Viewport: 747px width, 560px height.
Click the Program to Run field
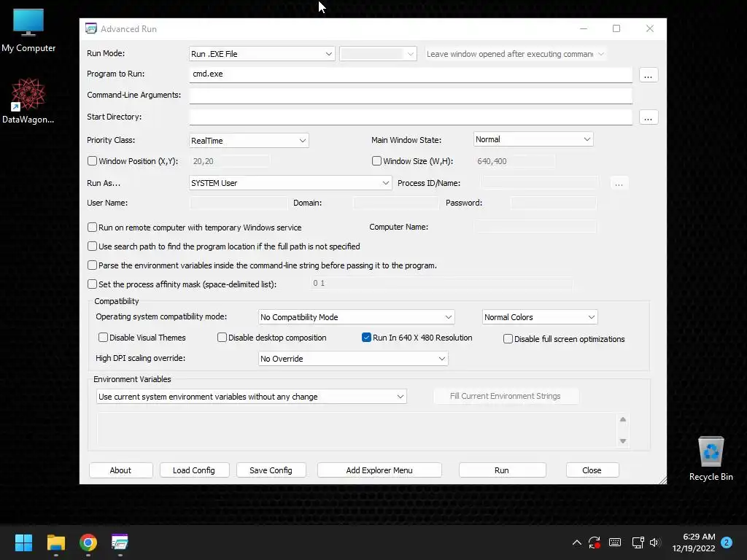click(410, 74)
